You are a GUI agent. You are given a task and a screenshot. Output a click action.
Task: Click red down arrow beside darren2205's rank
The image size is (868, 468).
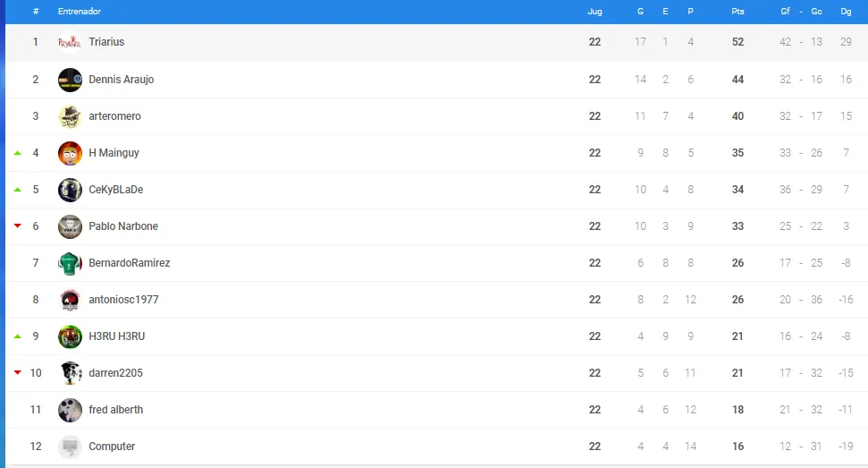click(18, 372)
